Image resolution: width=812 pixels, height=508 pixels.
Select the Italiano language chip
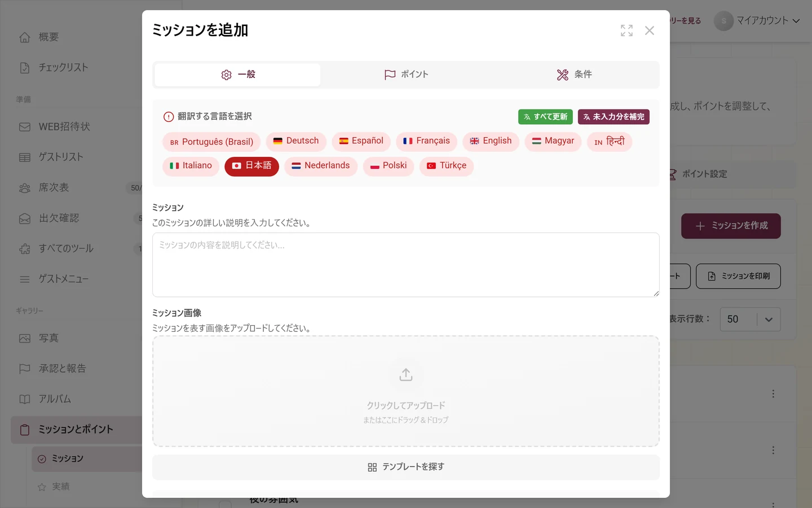coord(191,166)
